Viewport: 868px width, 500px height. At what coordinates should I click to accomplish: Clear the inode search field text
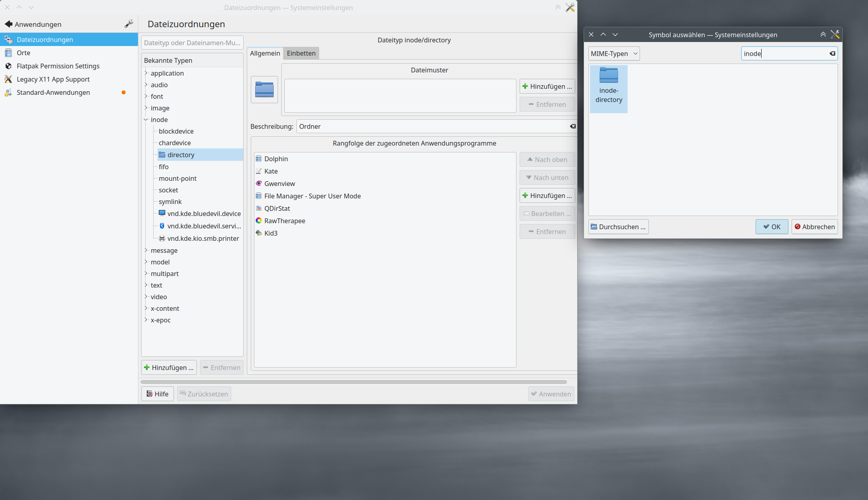832,54
